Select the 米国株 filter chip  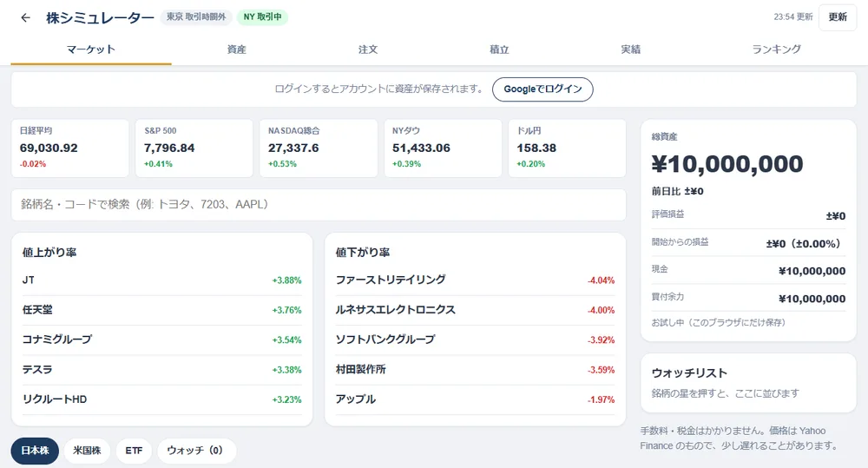coord(87,451)
